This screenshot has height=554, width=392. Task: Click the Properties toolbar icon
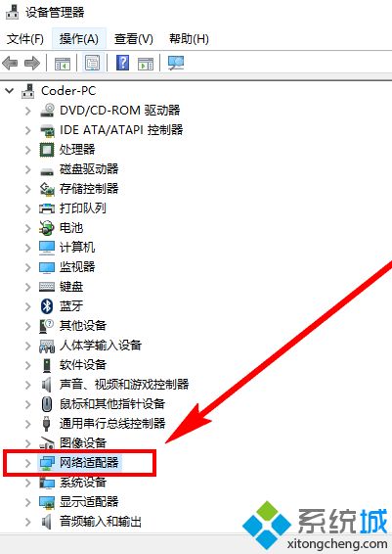pyautogui.click(x=93, y=63)
